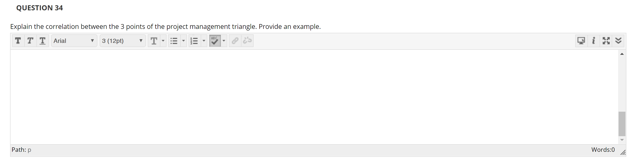Viewport: 644px width, 166px height.
Task: Apply bold formatting
Action: click(x=18, y=41)
